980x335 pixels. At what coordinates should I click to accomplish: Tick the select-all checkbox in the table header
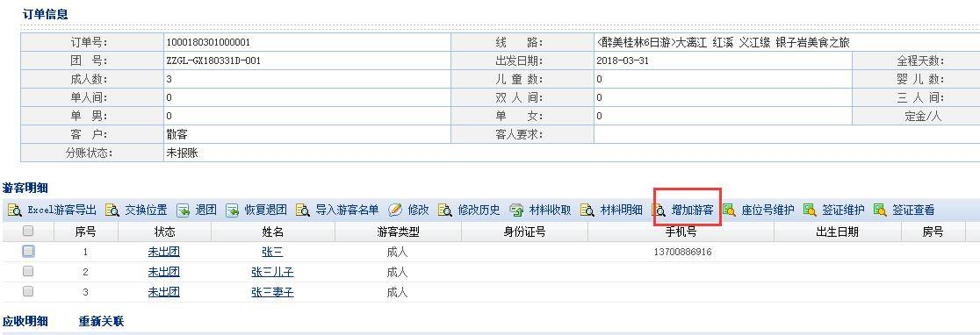(x=28, y=232)
